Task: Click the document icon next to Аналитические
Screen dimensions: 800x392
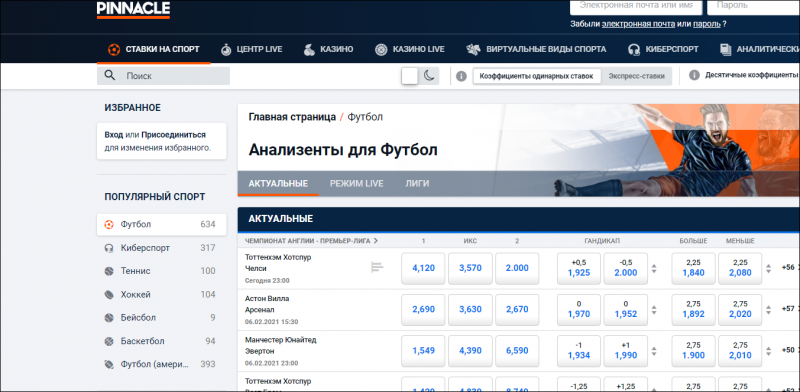Action: point(725,50)
